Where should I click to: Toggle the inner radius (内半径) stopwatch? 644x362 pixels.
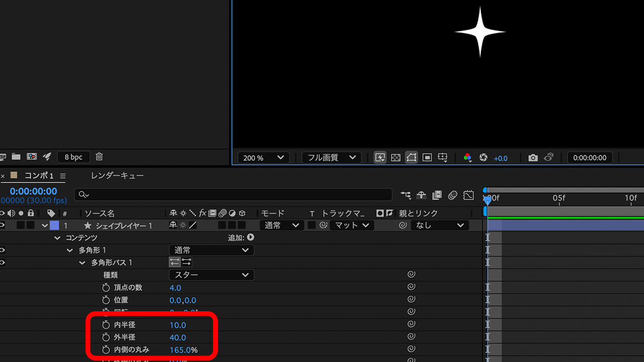[x=106, y=325]
